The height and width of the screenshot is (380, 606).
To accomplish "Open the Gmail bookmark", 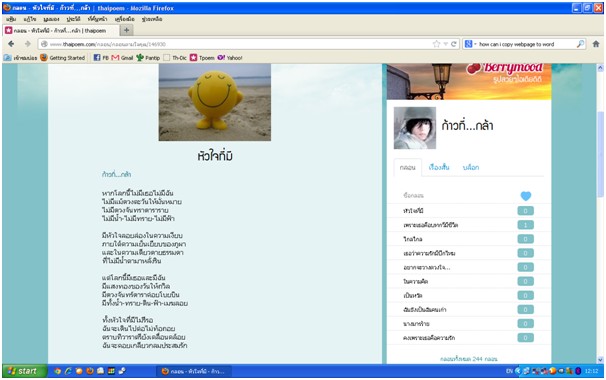I will click(x=122, y=58).
